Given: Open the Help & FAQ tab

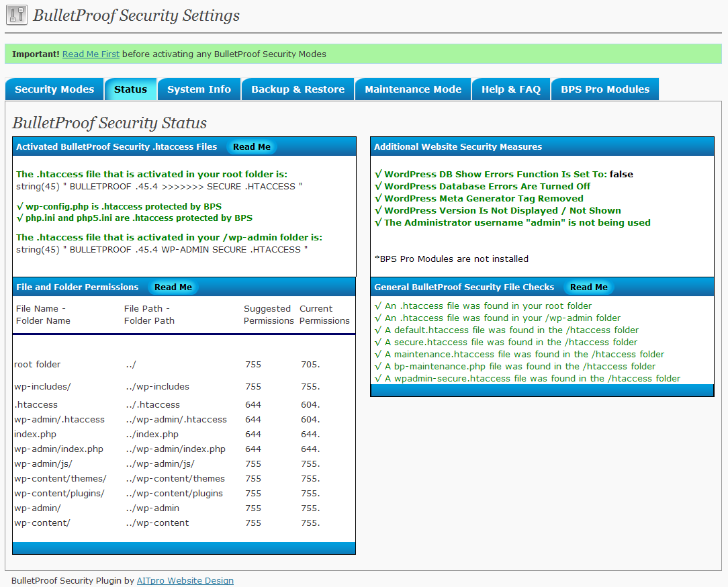Looking at the screenshot, I should [x=510, y=89].
